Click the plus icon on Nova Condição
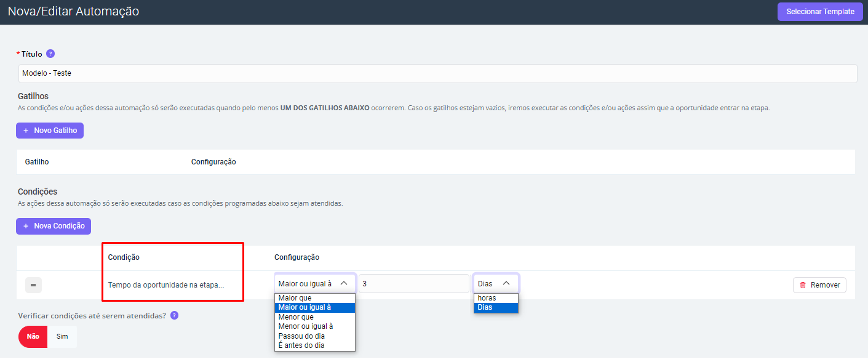 [x=26, y=226]
